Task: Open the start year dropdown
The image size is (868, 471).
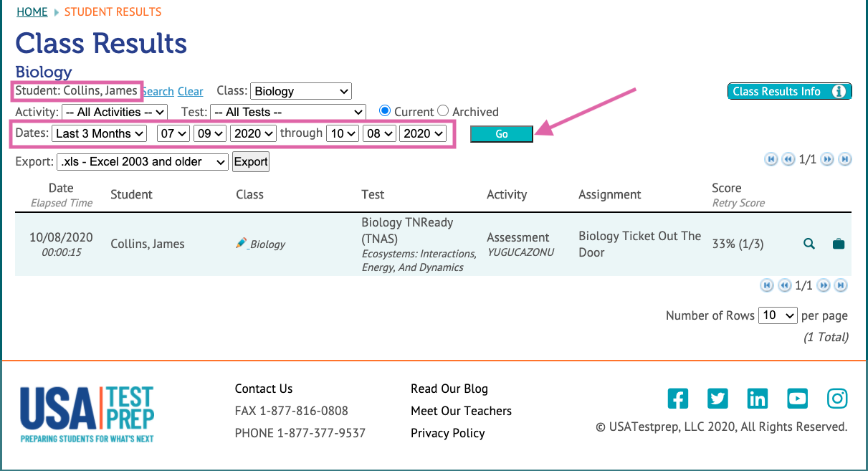Action: (254, 133)
